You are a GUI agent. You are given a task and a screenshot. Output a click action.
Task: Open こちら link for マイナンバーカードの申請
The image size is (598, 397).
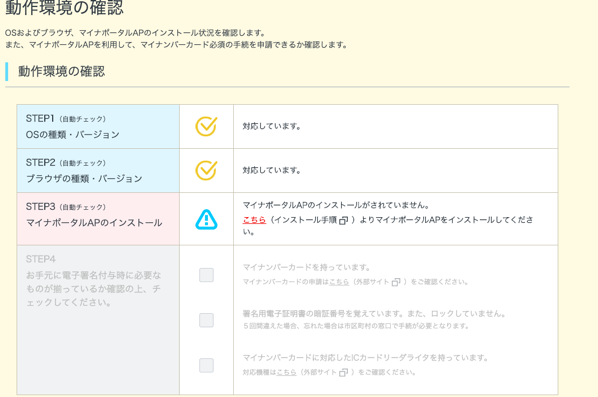(x=339, y=282)
